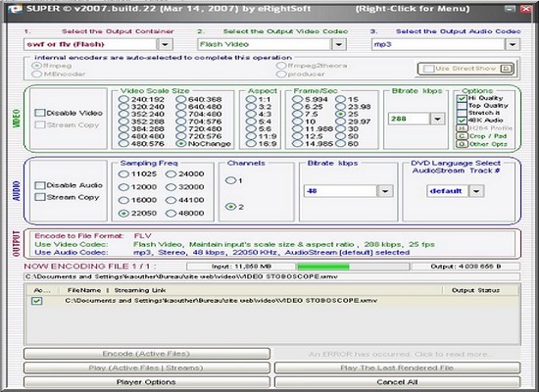Click the Input: 11,868 MB text
The height and width of the screenshot is (392, 539).
(241, 267)
